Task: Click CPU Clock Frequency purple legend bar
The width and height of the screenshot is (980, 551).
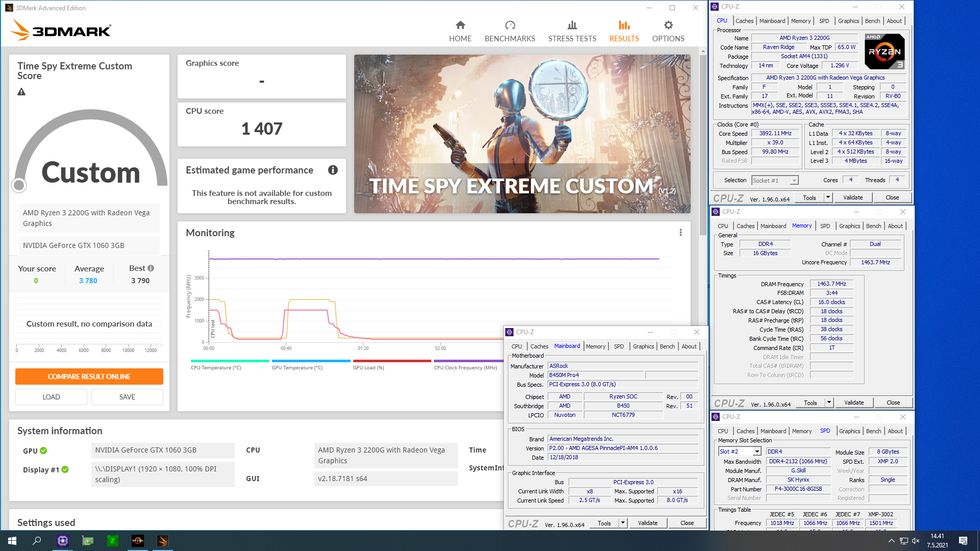Action: pyautogui.click(x=469, y=361)
